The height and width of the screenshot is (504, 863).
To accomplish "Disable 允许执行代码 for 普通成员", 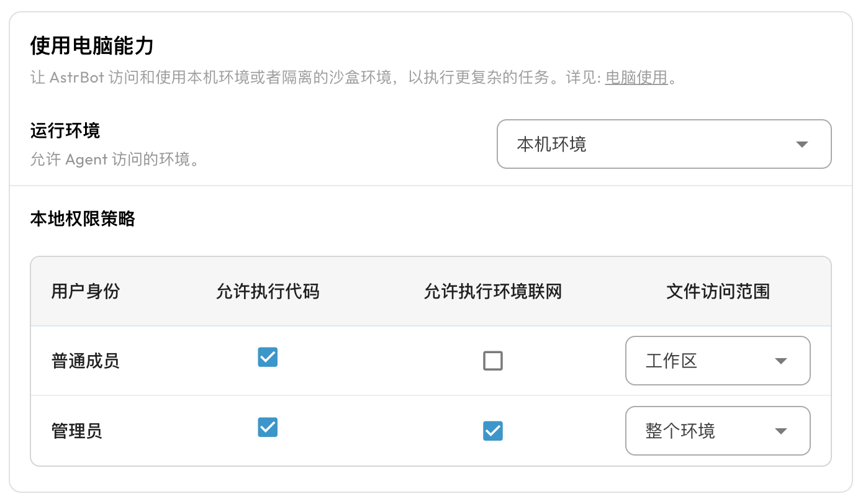I will 268,358.
